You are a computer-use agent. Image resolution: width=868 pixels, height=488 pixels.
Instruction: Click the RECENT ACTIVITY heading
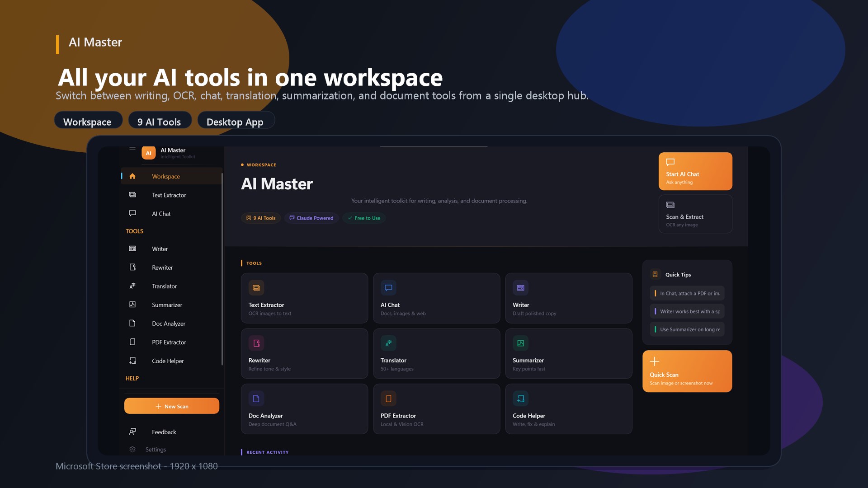coord(267,452)
